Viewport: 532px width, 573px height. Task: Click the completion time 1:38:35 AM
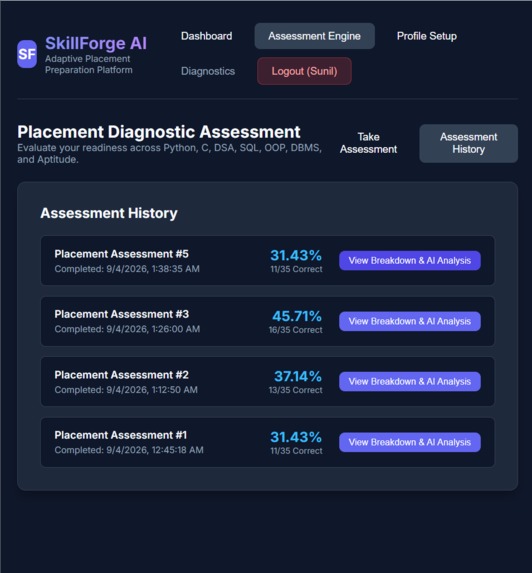tap(176, 269)
